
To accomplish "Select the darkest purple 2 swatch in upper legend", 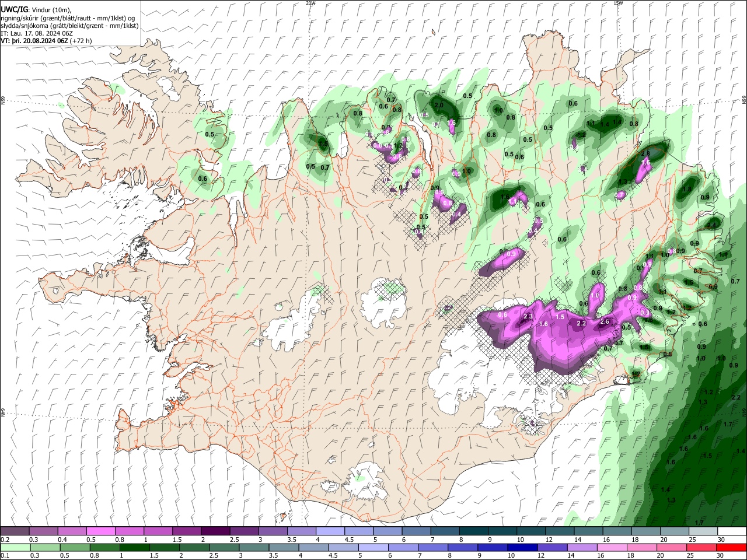I will [215, 531].
